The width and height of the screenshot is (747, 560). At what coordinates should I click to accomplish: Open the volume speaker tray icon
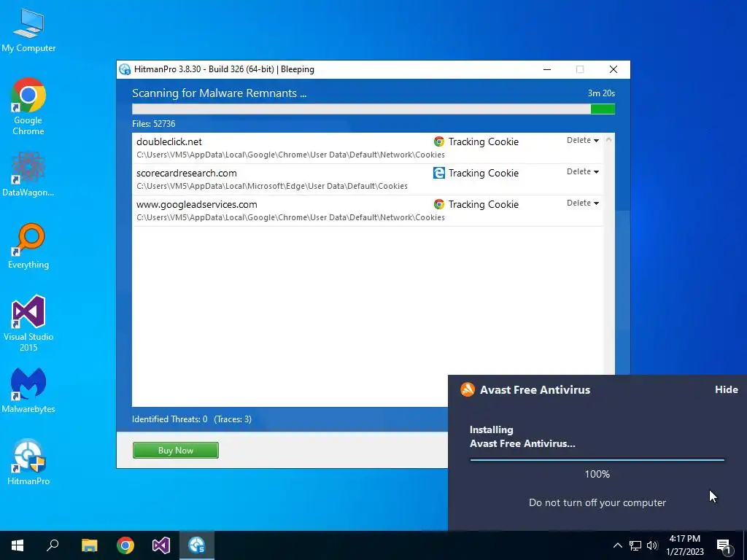pyautogui.click(x=652, y=545)
